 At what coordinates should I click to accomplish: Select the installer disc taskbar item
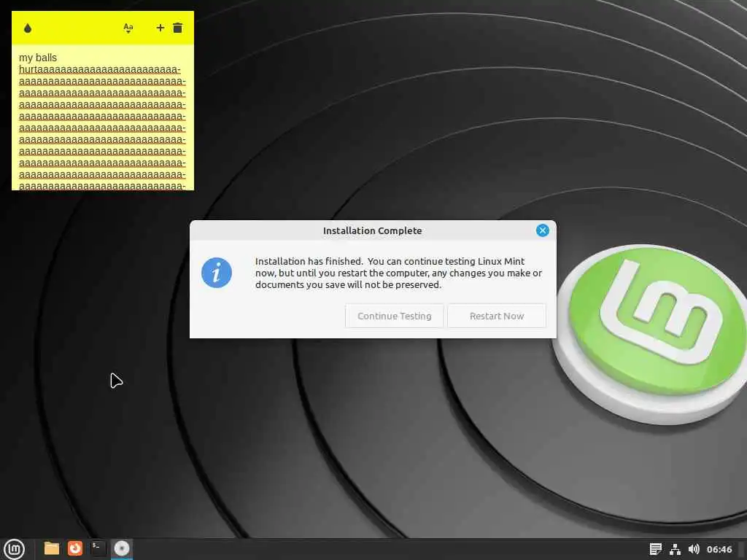[122, 548]
